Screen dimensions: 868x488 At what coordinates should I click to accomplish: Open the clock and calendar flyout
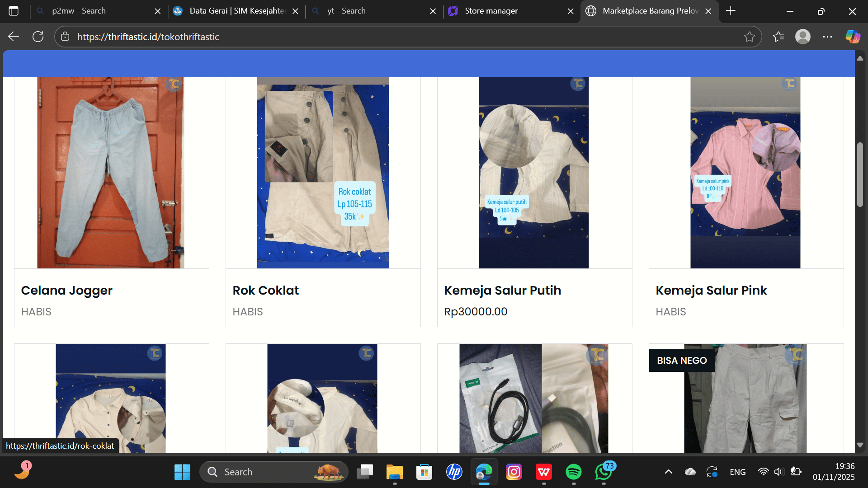[834, 472]
